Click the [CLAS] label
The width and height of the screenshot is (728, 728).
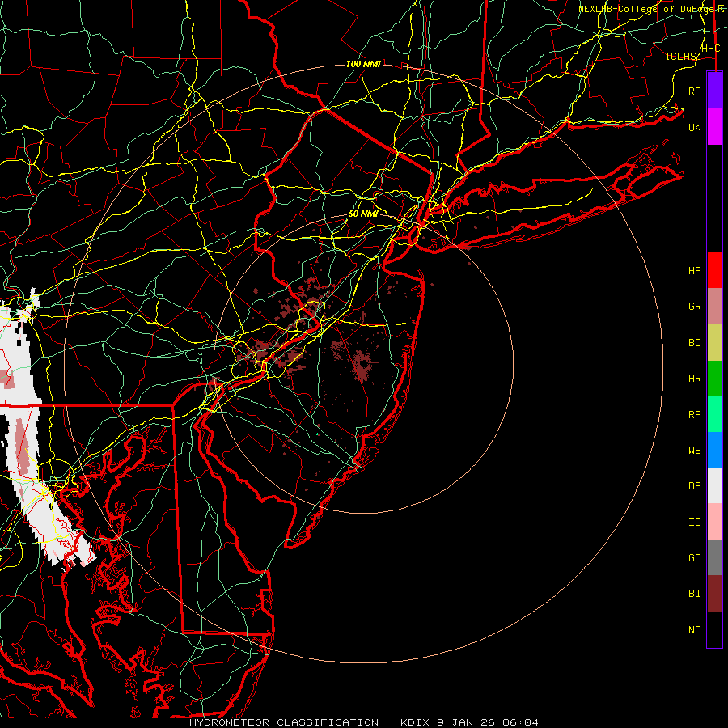684,56
